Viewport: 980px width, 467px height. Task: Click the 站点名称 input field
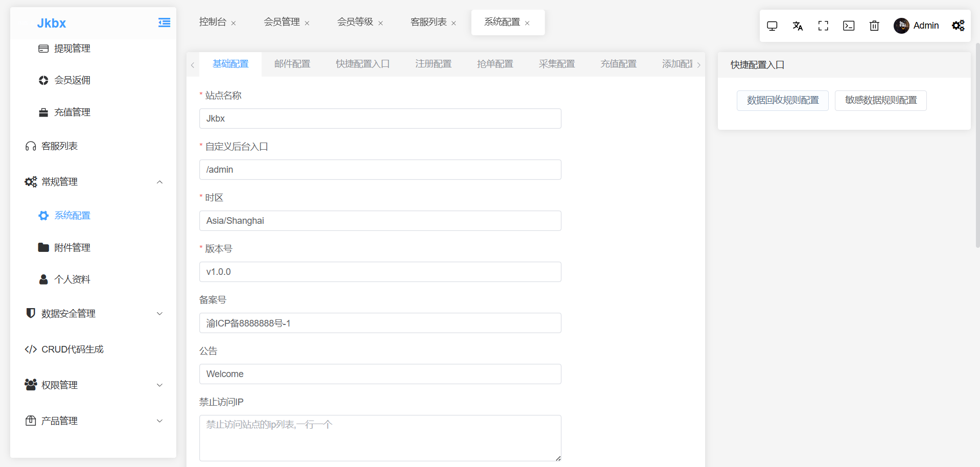380,119
